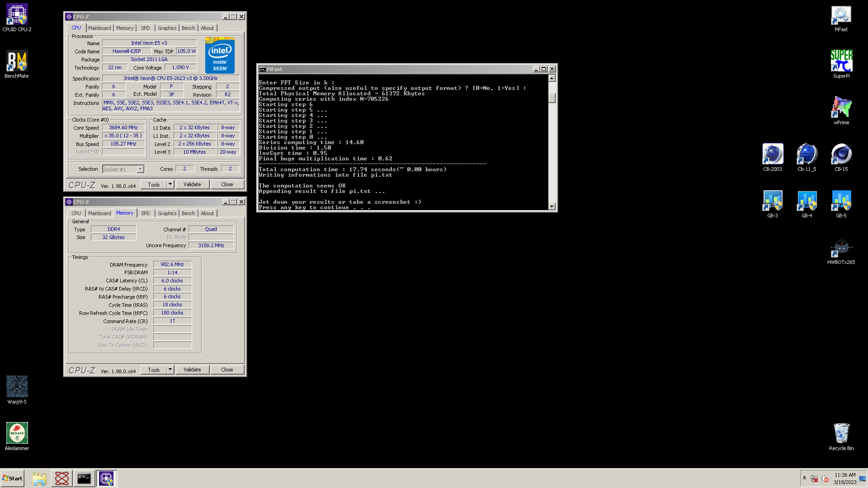Open Bench tab in bottom CPU-Z window
The width and height of the screenshot is (868, 488).
coord(189,213)
